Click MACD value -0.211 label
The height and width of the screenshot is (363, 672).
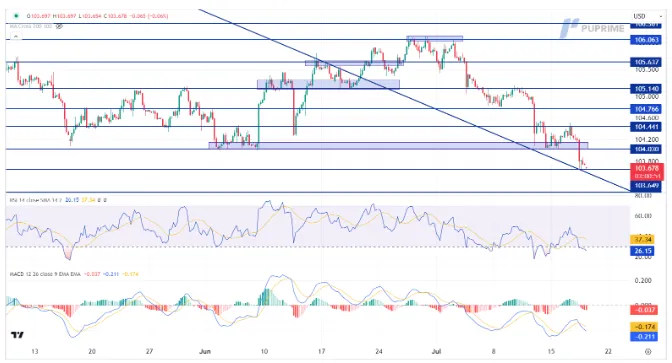tap(643, 337)
